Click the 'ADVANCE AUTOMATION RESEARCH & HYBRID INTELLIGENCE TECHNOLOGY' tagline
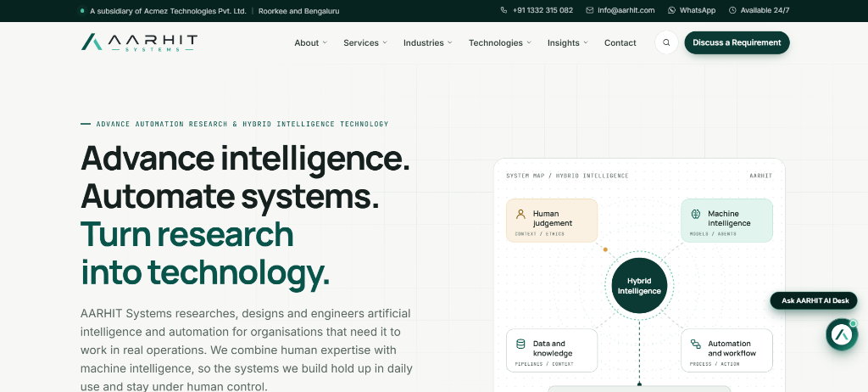The width and height of the screenshot is (868, 392). click(242, 124)
